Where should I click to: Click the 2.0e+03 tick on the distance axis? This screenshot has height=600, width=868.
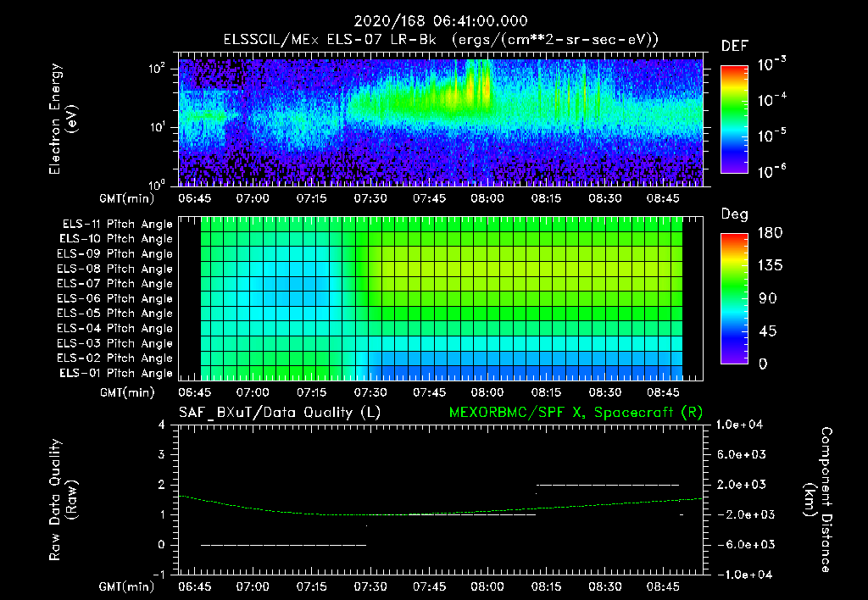[x=743, y=485]
